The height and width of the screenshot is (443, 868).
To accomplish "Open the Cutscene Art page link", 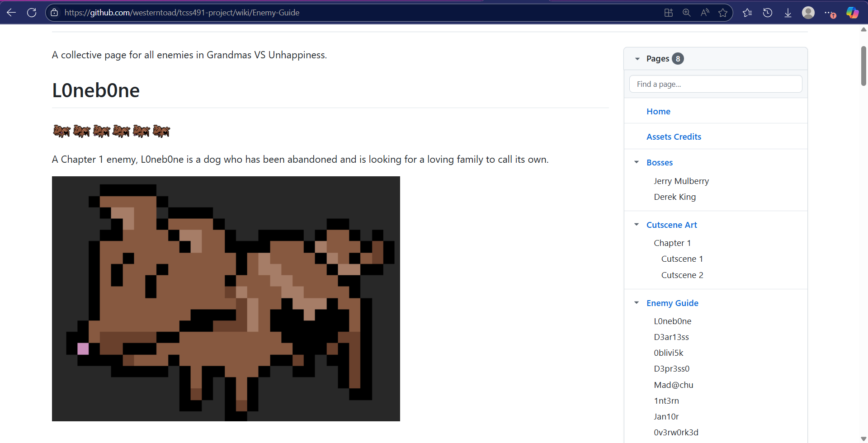I will (x=671, y=225).
